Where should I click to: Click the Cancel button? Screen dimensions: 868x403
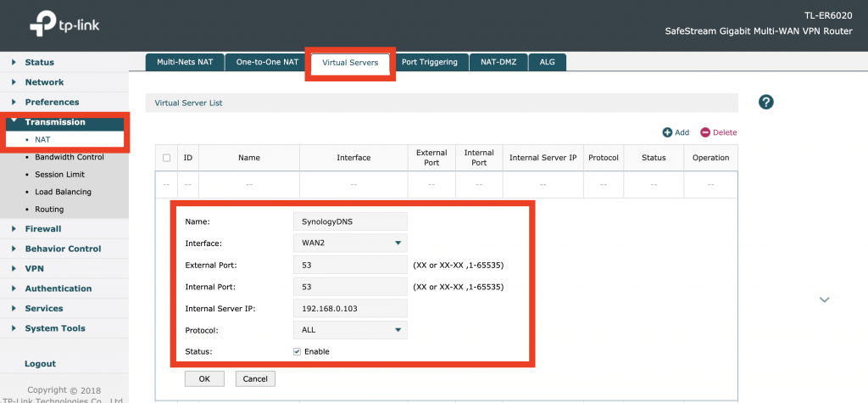coord(255,378)
